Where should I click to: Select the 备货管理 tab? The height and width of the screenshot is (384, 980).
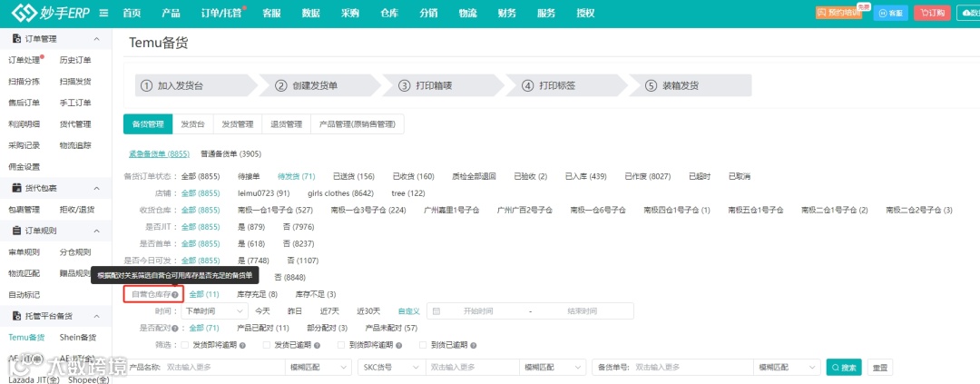pos(148,124)
